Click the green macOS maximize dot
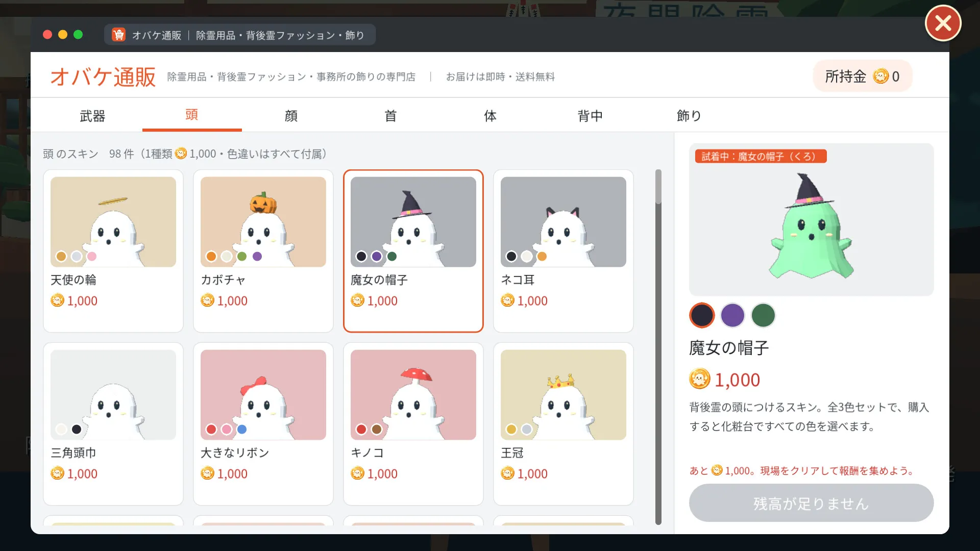The image size is (980, 551). coord(78,34)
